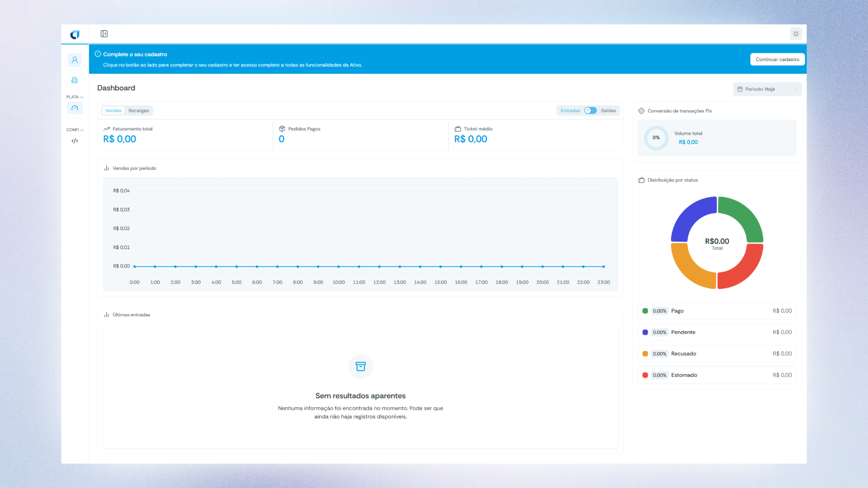Click the archive box icon in empty results
Image resolution: width=868 pixels, height=488 pixels.
pyautogui.click(x=360, y=366)
